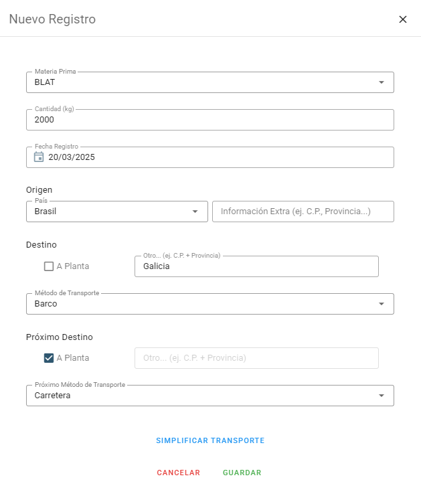
Task: Close the Nuevo Registro dialog
Action: click(403, 19)
